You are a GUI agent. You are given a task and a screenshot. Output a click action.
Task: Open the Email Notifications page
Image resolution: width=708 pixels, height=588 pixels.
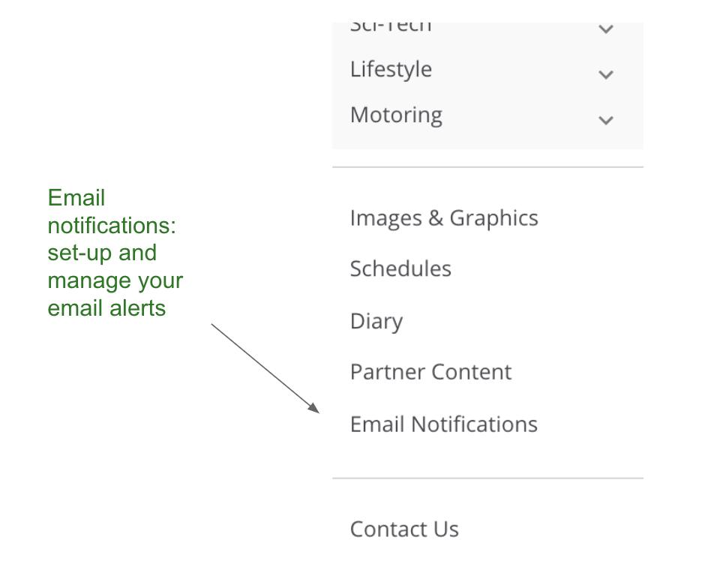pos(443,424)
